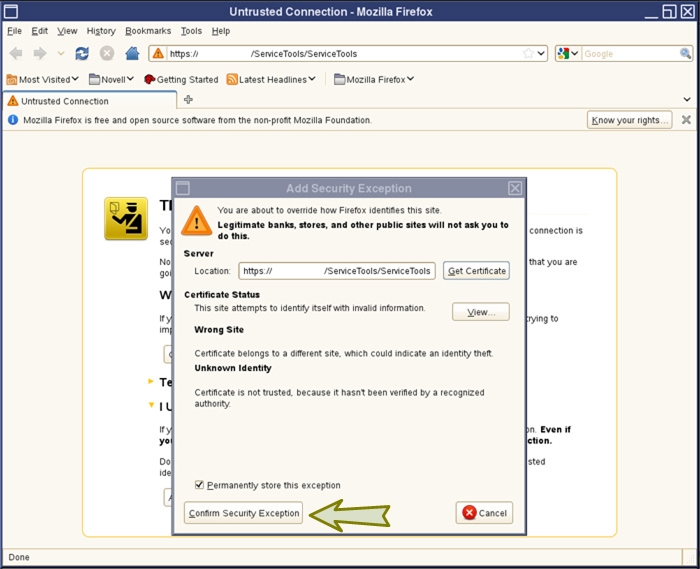Click the Getting Started bookmark
This screenshot has width=700, height=569.
click(x=181, y=79)
